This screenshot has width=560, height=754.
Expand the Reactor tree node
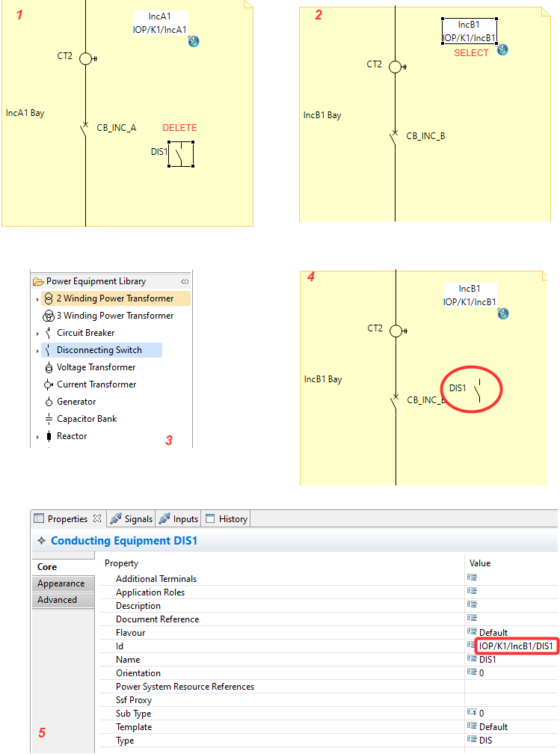pos(37,437)
